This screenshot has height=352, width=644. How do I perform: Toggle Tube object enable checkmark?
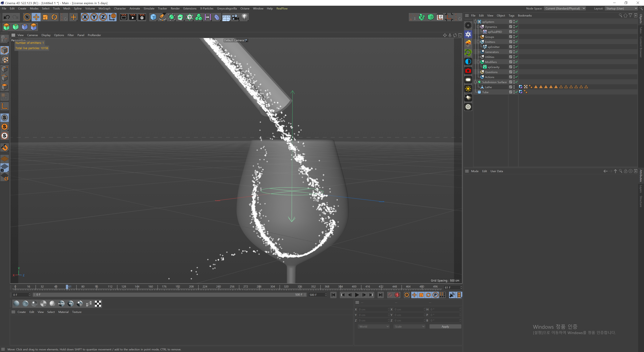click(517, 92)
